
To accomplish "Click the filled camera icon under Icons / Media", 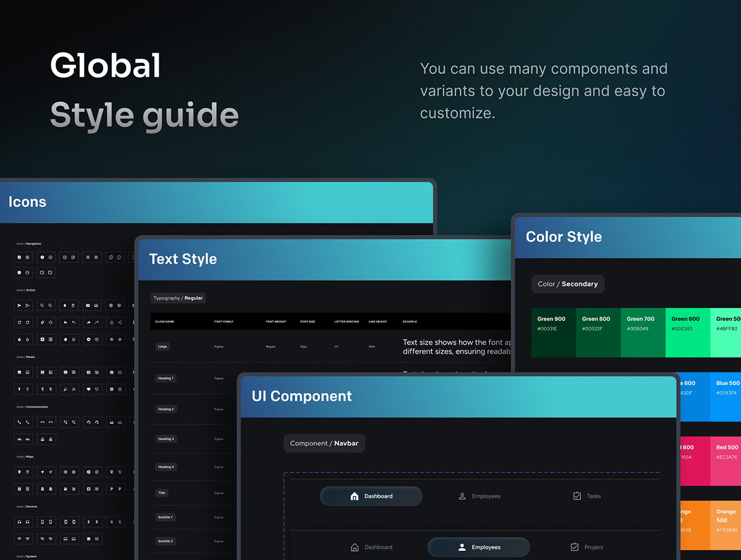I will [65, 372].
